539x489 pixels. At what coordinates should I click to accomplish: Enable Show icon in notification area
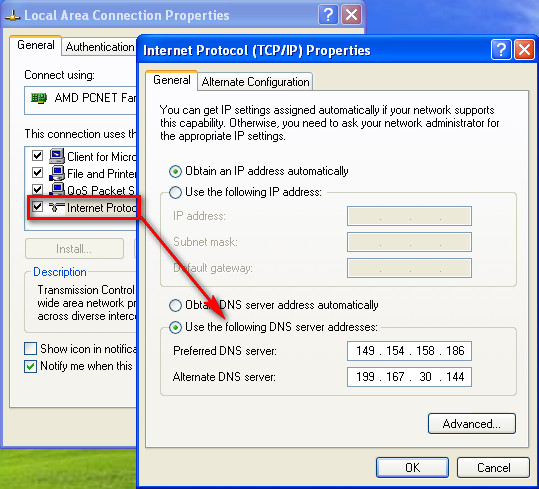[30, 348]
